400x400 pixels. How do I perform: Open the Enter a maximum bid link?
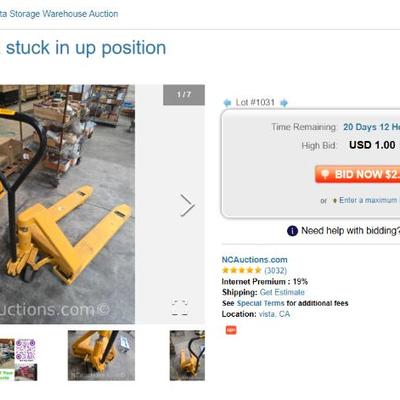click(x=369, y=200)
